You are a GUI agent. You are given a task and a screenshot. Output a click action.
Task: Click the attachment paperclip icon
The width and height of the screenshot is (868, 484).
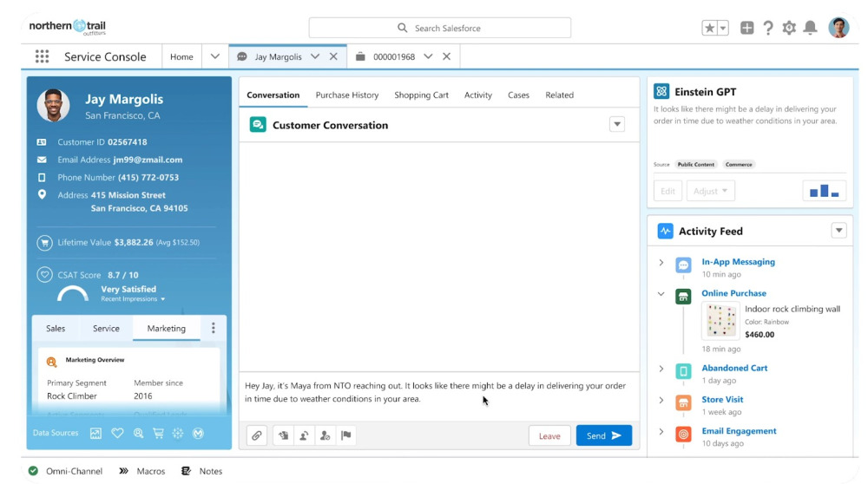(x=256, y=436)
